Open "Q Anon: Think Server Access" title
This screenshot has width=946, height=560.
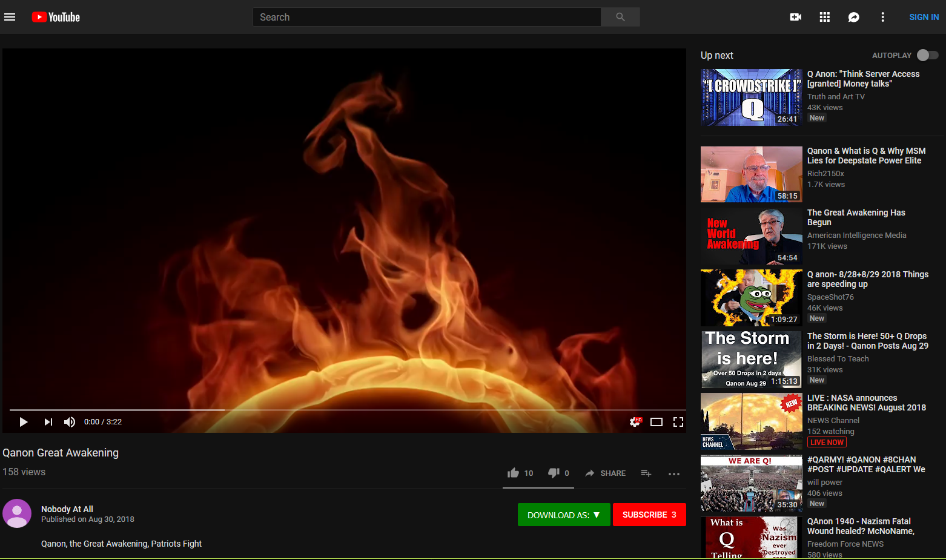pos(863,79)
